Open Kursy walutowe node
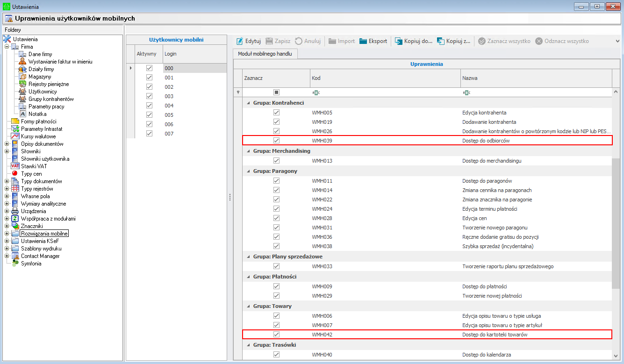The height and width of the screenshot is (364, 624). click(38, 136)
